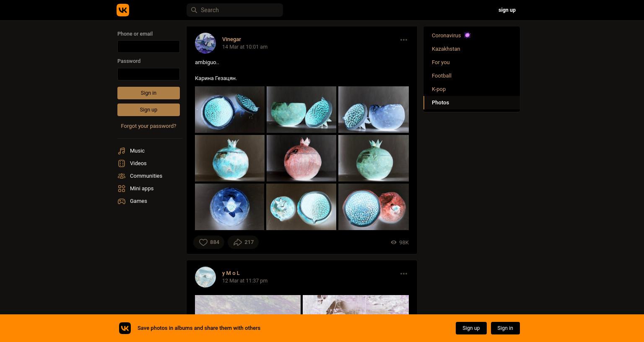Open right photo in top row of Vinegar post
The image size is (644, 342).
(374, 109)
